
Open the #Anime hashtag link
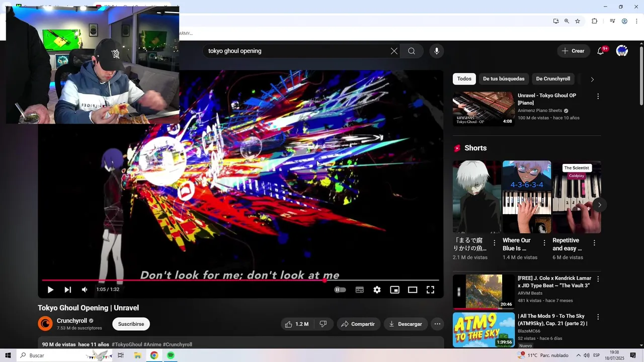point(152,345)
